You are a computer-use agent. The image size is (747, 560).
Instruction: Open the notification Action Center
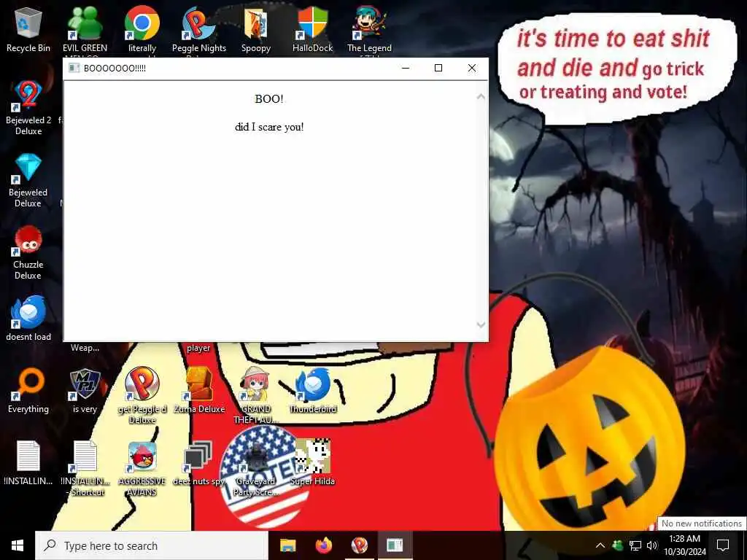723,545
